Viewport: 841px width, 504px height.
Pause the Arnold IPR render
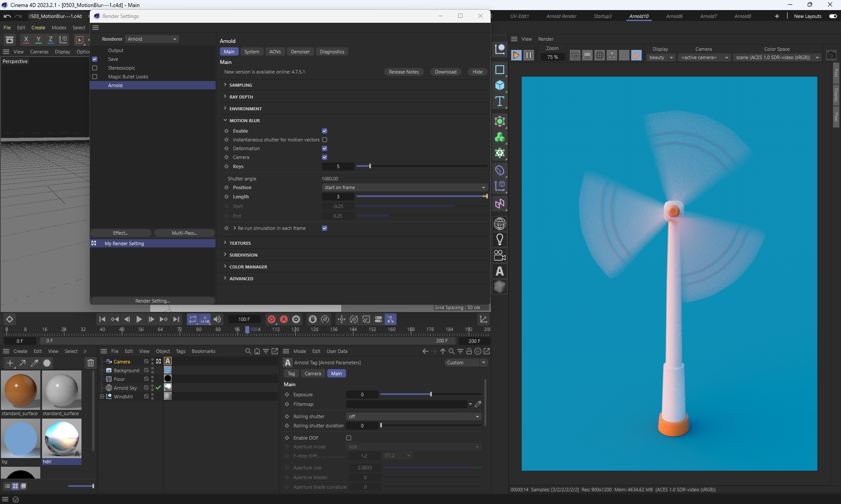(529, 55)
